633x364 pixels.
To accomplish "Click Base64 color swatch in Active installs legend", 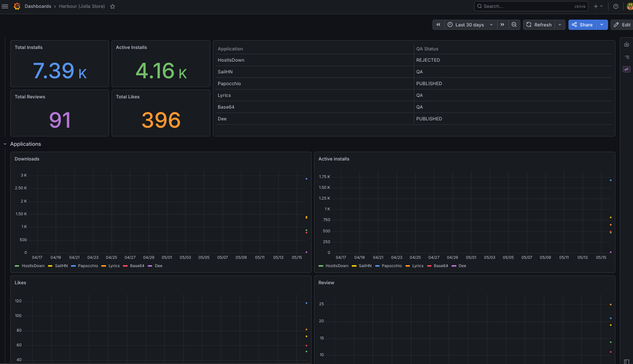I will click(x=429, y=266).
